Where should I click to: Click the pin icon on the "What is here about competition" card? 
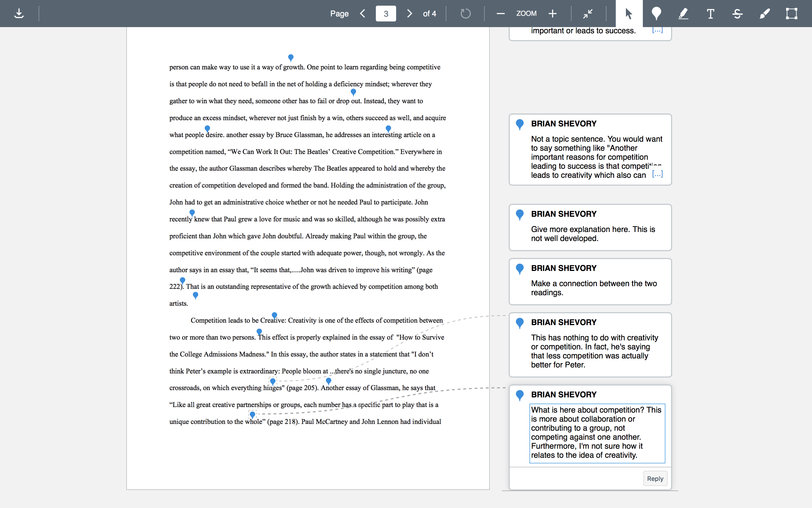[520, 395]
